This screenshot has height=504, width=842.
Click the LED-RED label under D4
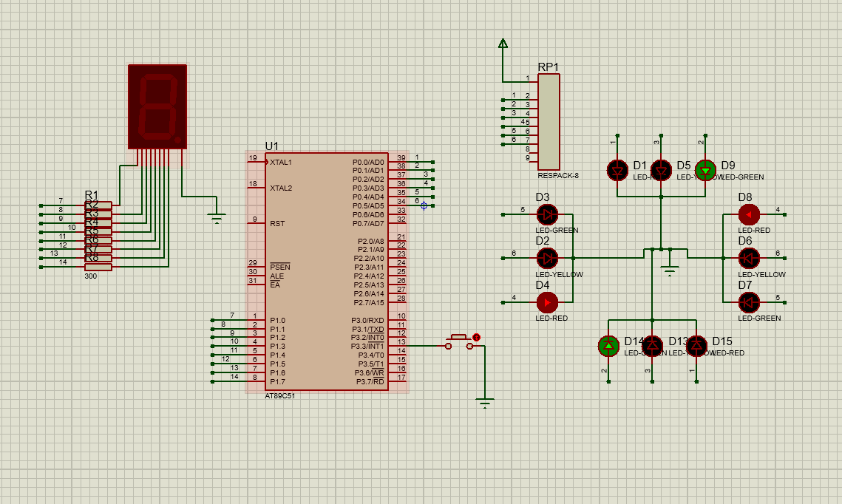pyautogui.click(x=551, y=319)
